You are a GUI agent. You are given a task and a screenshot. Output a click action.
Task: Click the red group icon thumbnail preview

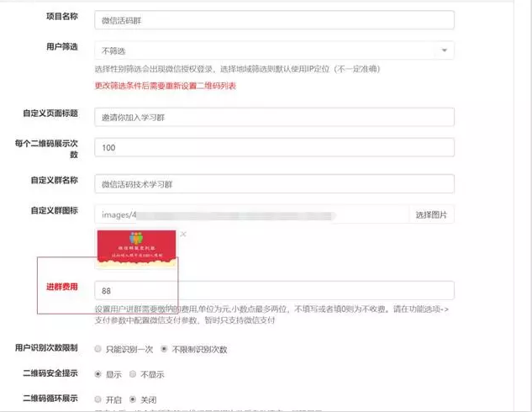tap(136, 248)
